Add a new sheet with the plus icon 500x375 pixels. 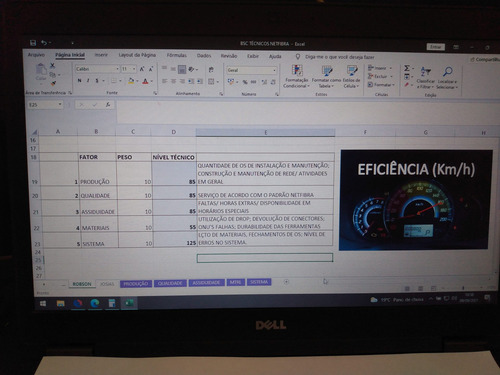pos(286,282)
